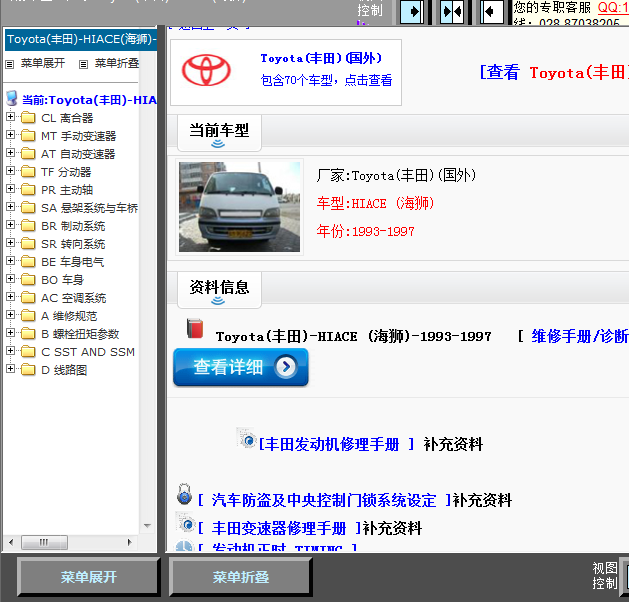This screenshot has height=602, width=629.
Task: Select the 资料信息 tab
Action: click(x=219, y=290)
